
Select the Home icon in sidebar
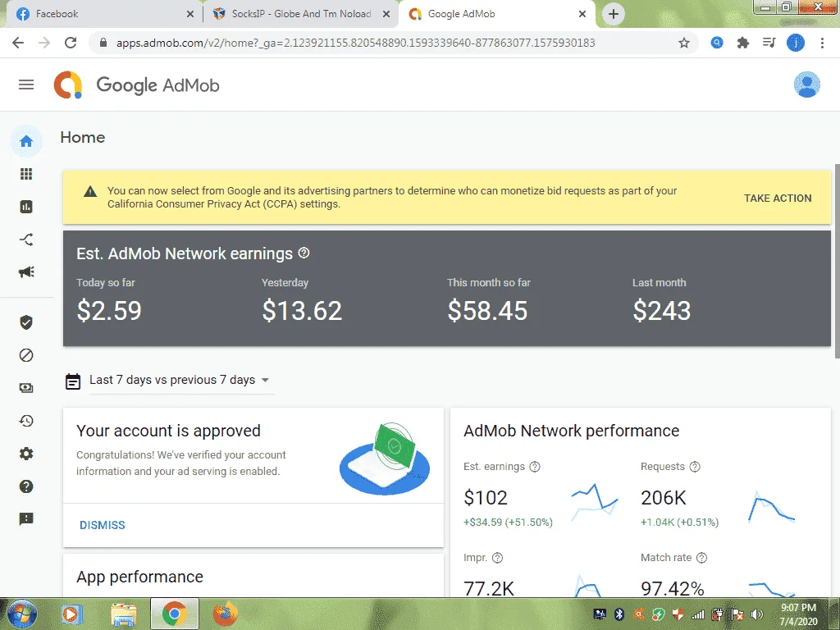(26, 141)
